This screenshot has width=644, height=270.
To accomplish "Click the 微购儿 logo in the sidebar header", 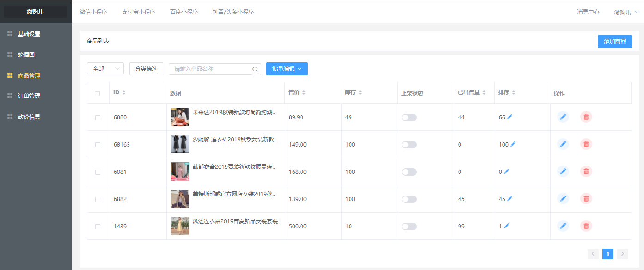I will tap(35, 12).
